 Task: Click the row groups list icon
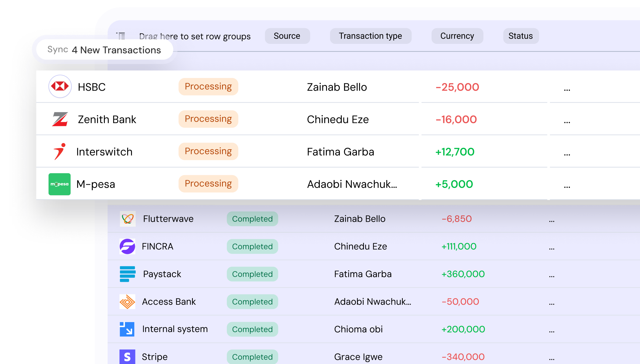(120, 36)
